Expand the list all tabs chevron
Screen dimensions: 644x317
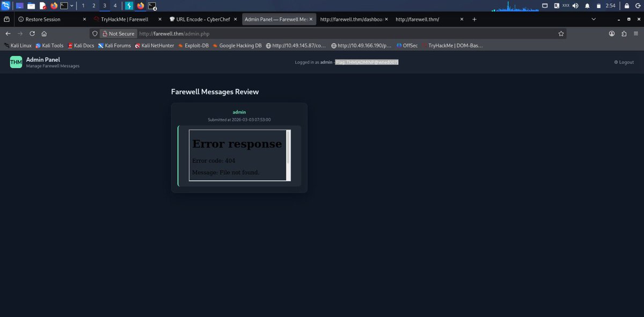pos(593,19)
